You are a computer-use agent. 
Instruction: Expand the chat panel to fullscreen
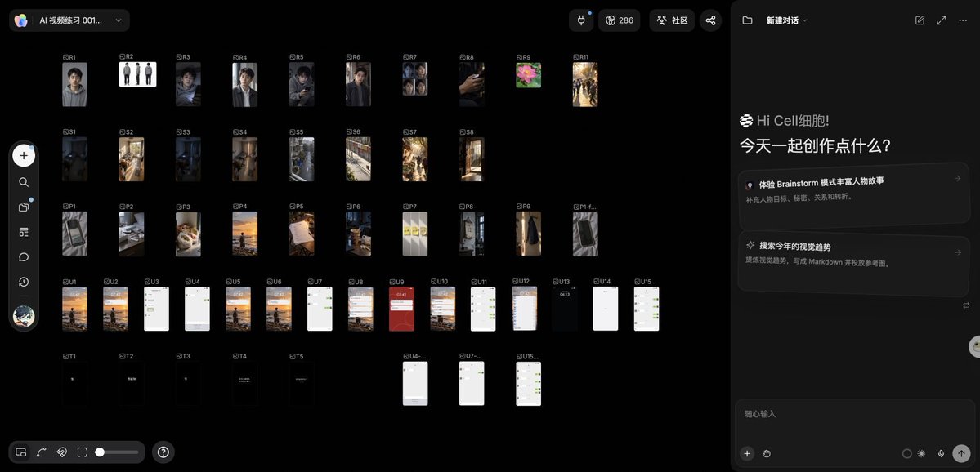click(942, 20)
